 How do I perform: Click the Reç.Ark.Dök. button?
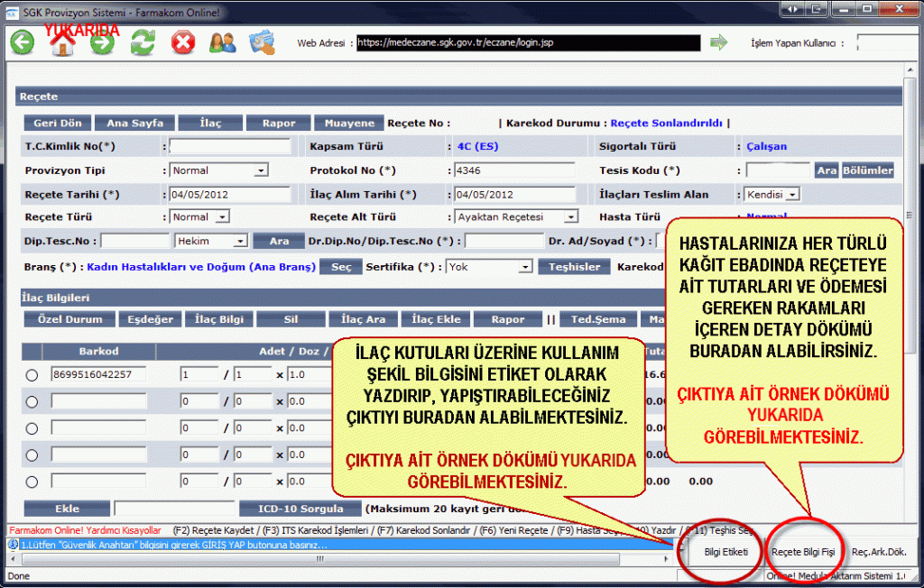click(x=879, y=552)
